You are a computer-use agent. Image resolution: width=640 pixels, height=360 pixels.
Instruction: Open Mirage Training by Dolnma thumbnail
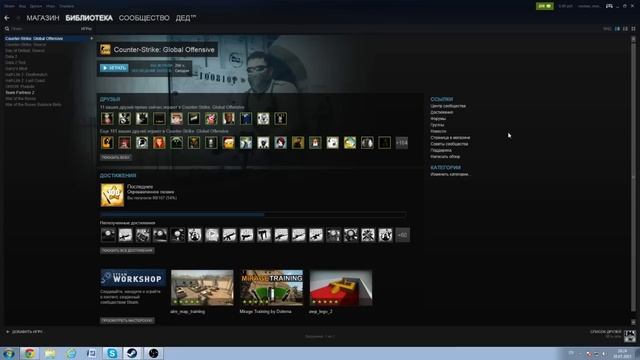click(271, 288)
